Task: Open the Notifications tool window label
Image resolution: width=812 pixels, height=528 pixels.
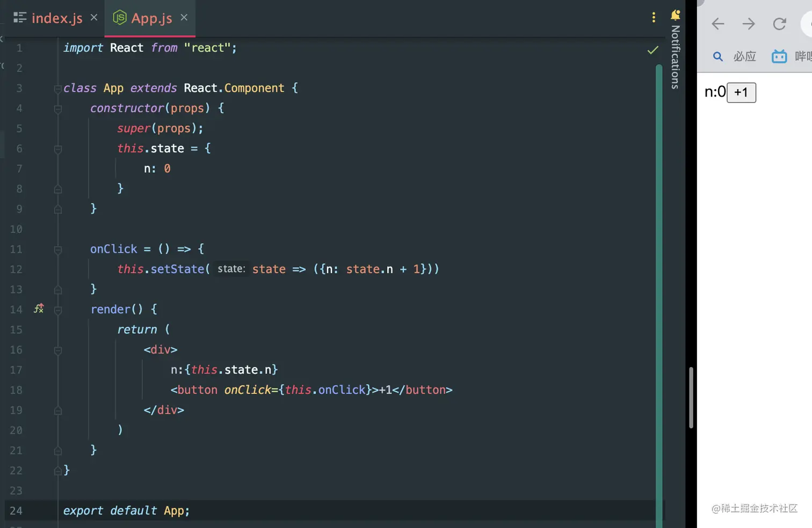Action: click(675, 57)
